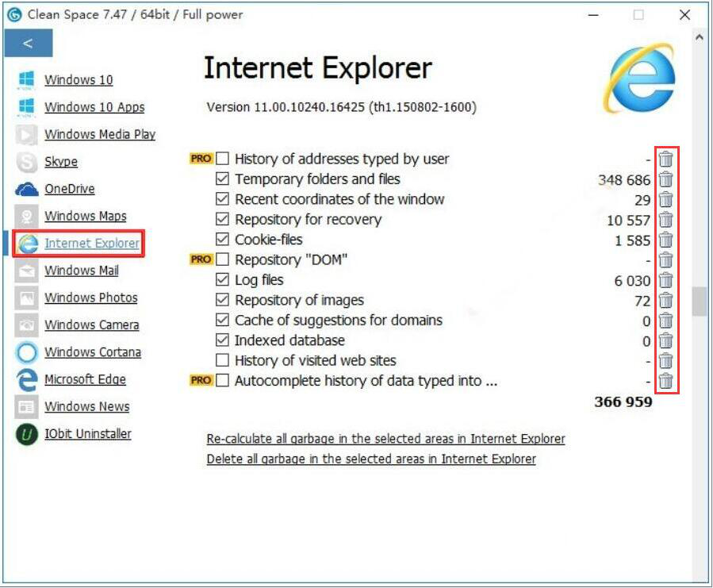
Task: Uncheck Cache of suggestions for domains
Action: pyautogui.click(x=222, y=320)
